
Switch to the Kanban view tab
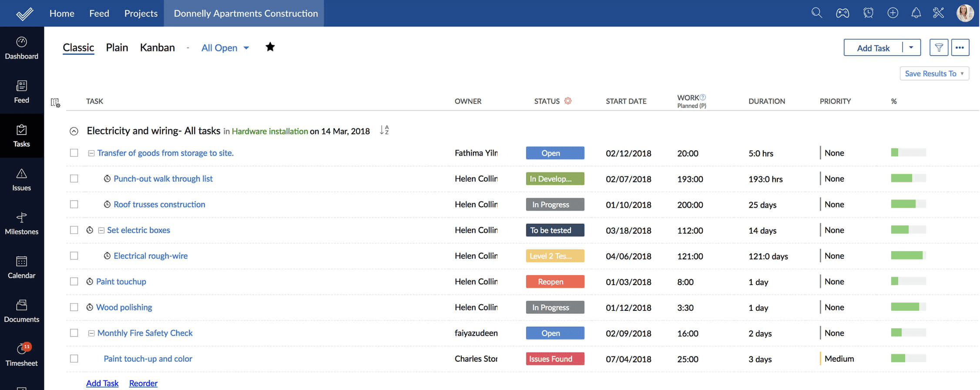157,47
